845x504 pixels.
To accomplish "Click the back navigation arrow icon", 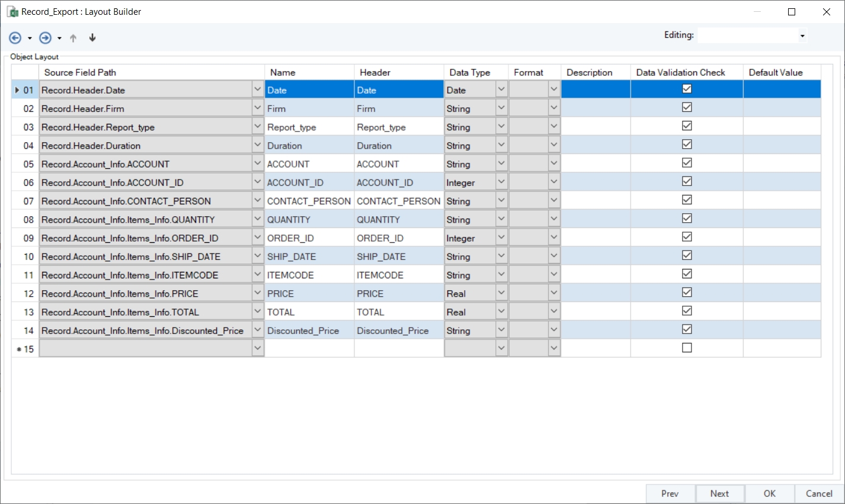I will (15, 38).
